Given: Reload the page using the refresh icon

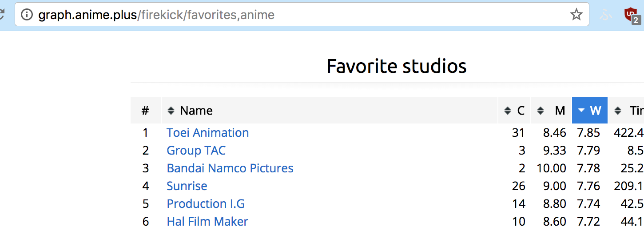Looking at the screenshot, I should coord(1,15).
